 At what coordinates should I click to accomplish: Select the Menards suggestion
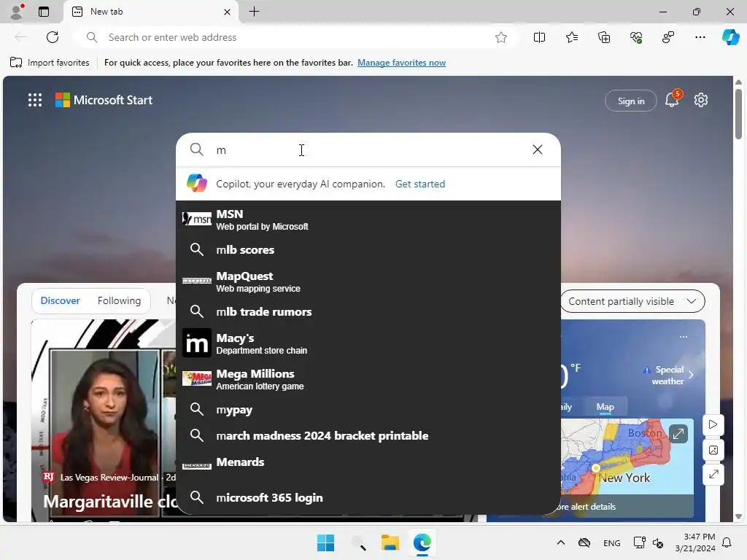(x=368, y=464)
